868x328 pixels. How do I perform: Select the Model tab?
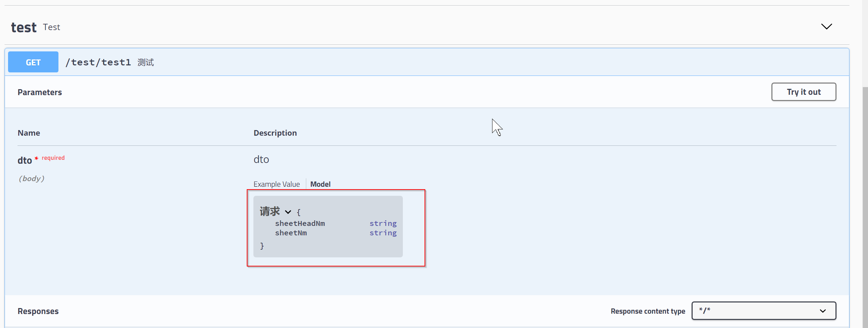[x=320, y=184]
